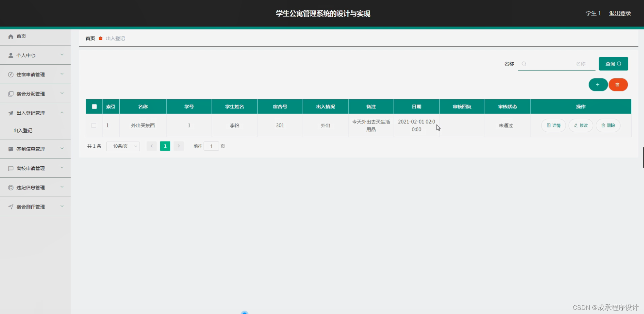Screen dimensions: 644x314
Task: Click the 名称 search input field
Action: [556, 64]
